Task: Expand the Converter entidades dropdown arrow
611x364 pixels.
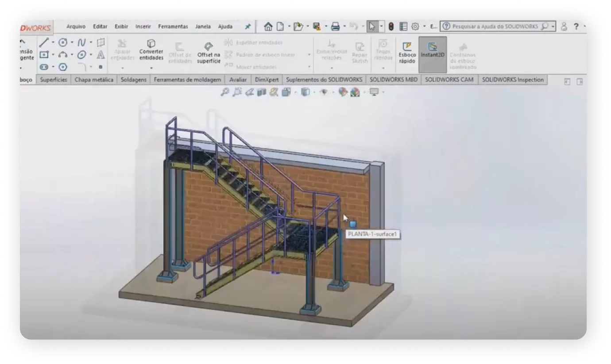Action: (x=151, y=68)
